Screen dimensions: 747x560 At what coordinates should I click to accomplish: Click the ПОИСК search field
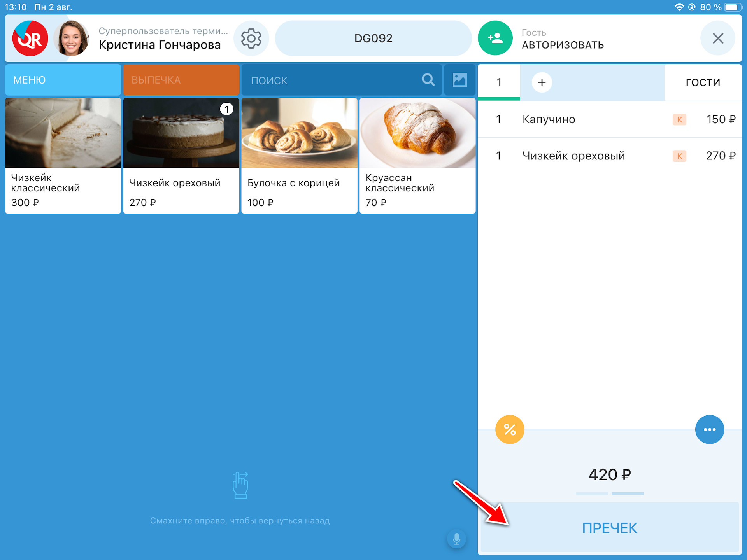pyautogui.click(x=342, y=80)
